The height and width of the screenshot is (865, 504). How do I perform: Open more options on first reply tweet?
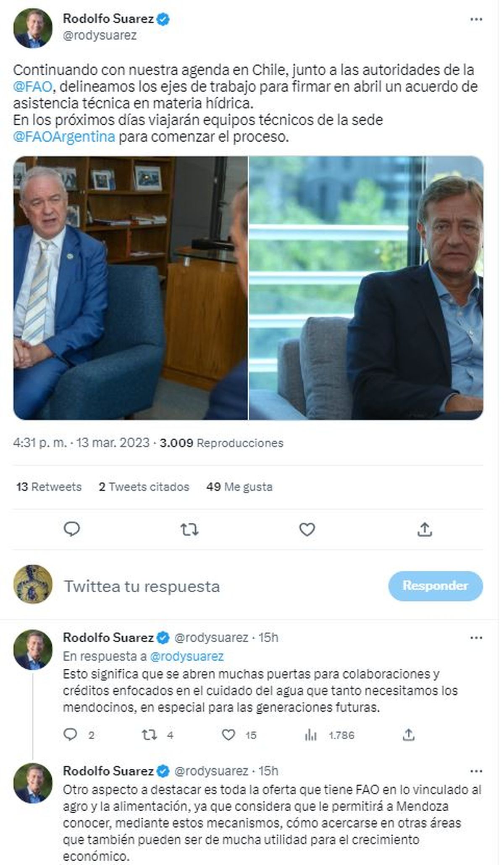pos(476,638)
